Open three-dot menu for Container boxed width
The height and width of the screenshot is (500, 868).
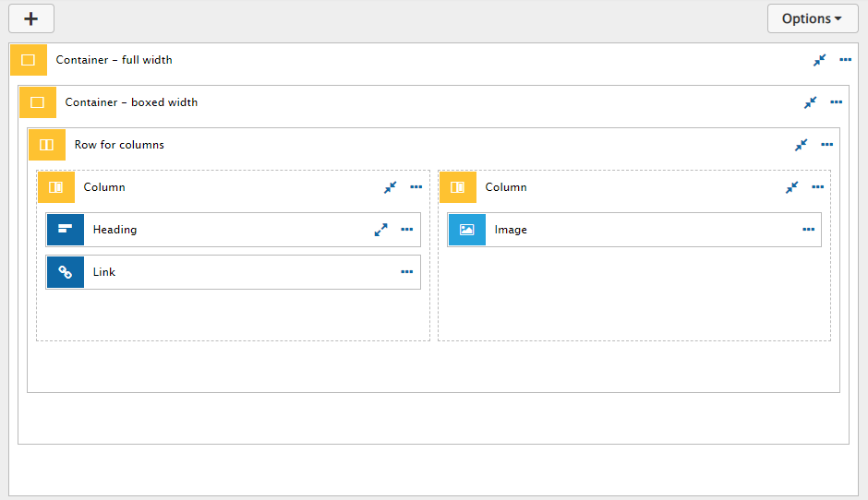[x=836, y=102]
